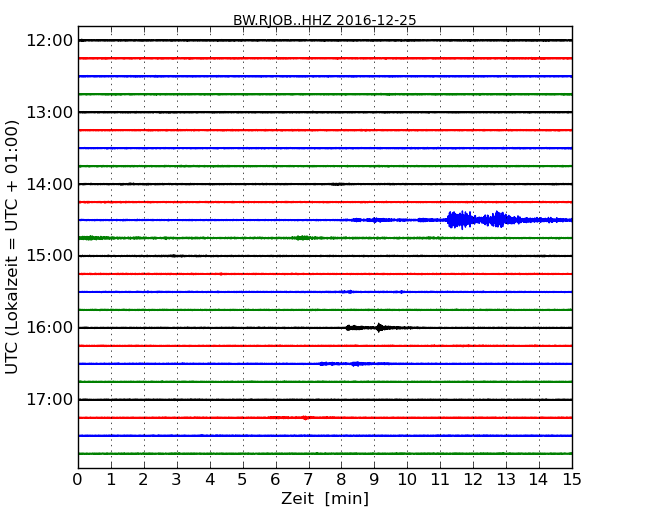
Task: Click the x-axis tick label 0
Action: click(78, 480)
